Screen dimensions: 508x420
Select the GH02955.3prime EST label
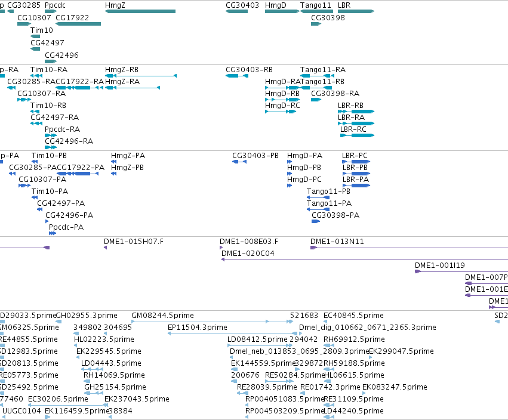pyautogui.click(x=87, y=316)
